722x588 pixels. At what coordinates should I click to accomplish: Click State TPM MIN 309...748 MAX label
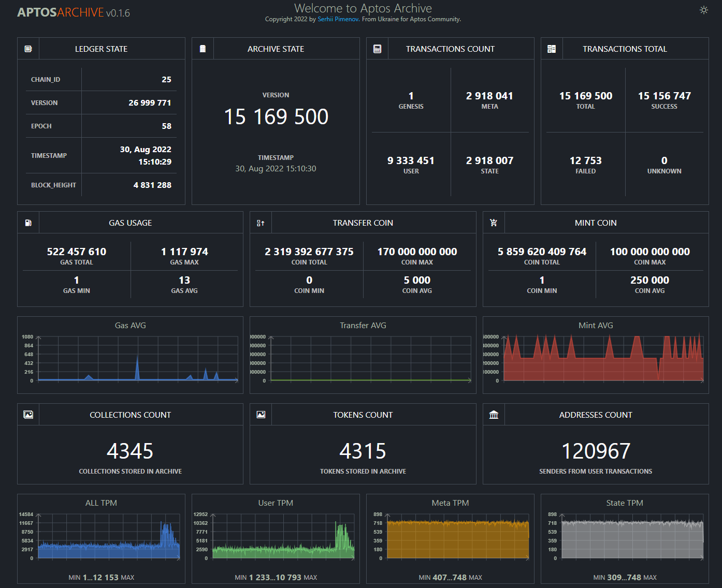(625, 577)
